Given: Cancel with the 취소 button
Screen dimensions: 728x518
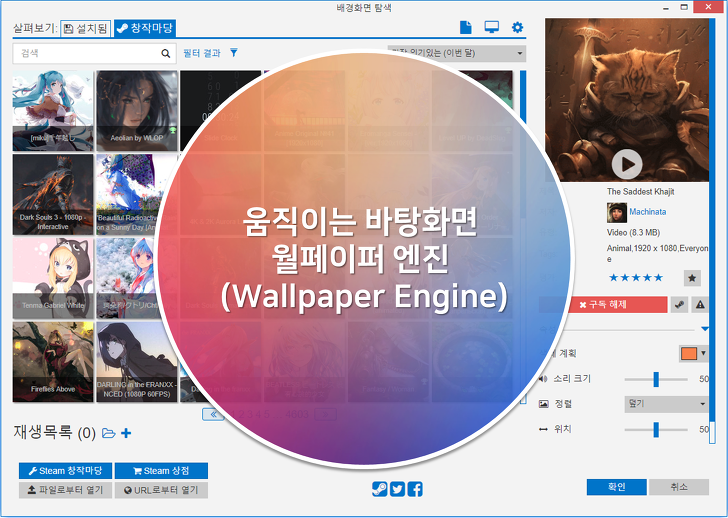Looking at the screenshot, I should (679, 487).
